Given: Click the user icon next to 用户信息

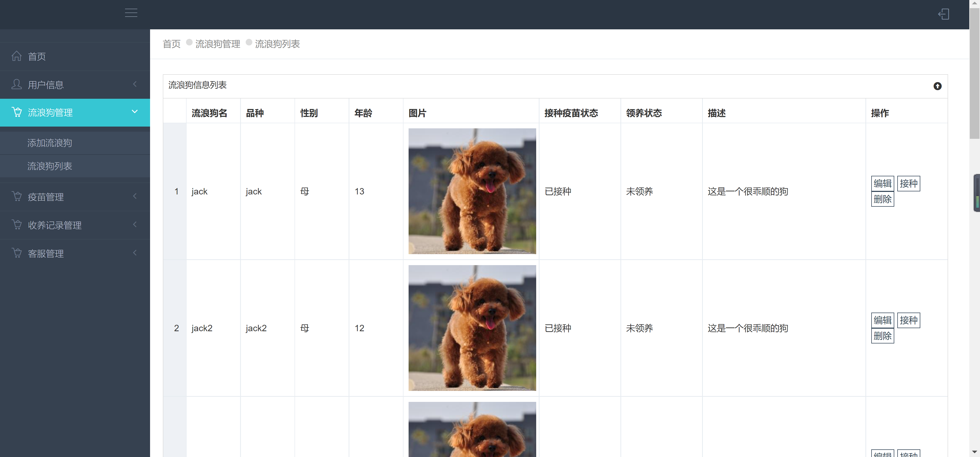Looking at the screenshot, I should (x=17, y=84).
